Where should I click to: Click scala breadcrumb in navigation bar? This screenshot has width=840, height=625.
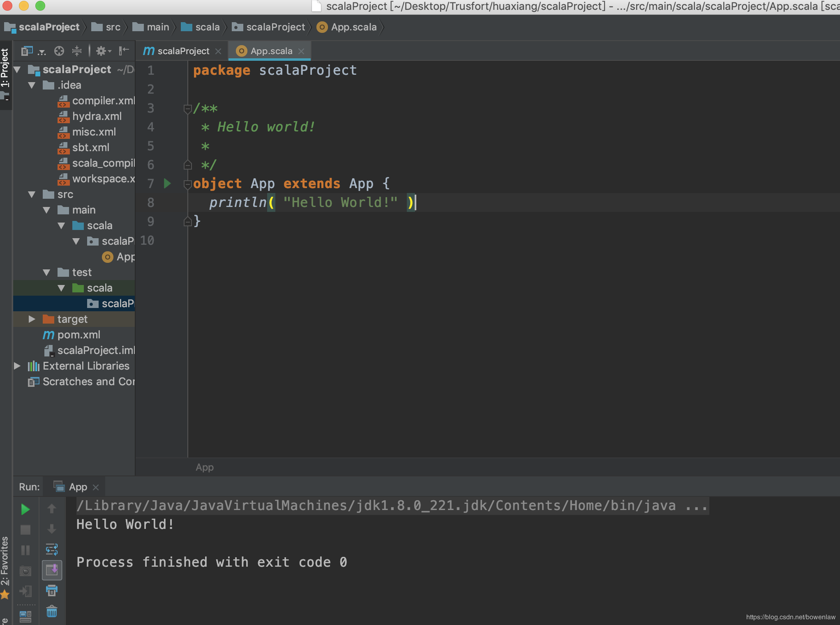coord(201,27)
